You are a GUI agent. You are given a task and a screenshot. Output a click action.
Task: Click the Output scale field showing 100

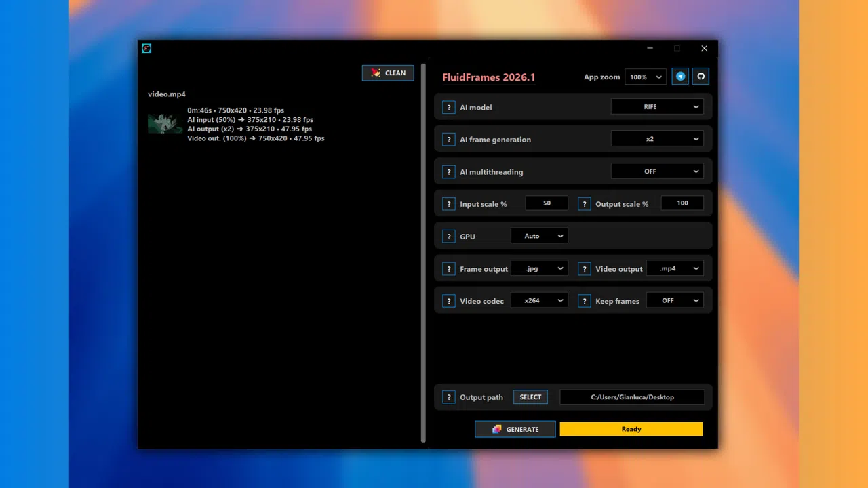pos(682,203)
